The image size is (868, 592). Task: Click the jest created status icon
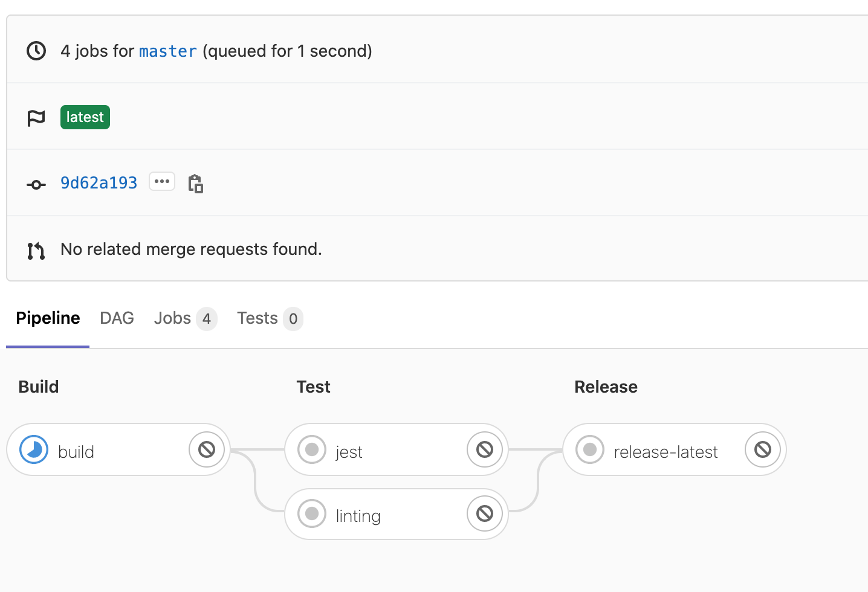pos(312,450)
